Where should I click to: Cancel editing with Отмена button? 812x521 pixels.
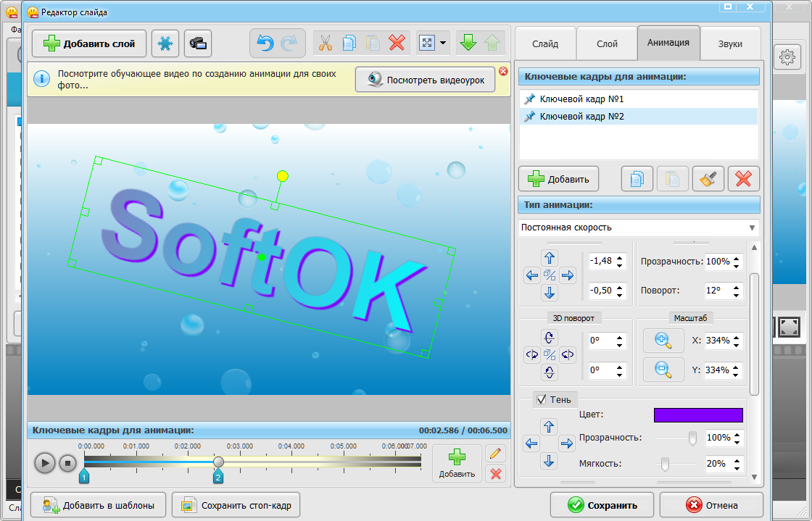tap(711, 506)
